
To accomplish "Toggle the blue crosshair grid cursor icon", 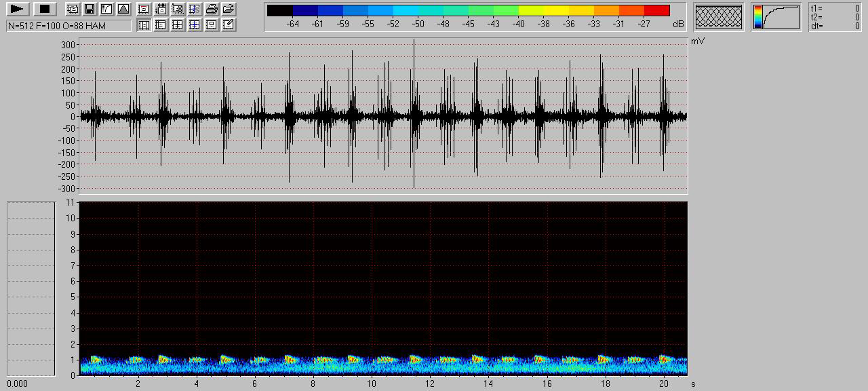I will tap(195, 25).
